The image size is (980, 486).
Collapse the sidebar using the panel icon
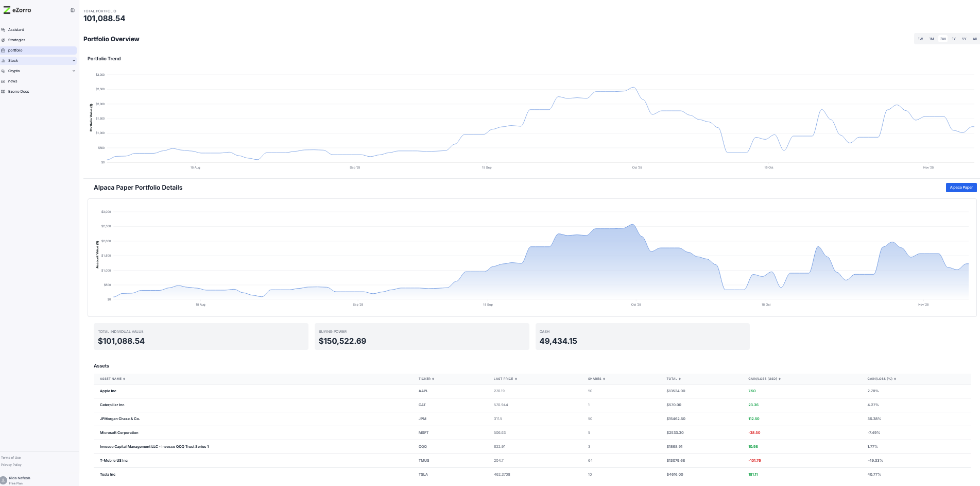click(72, 10)
